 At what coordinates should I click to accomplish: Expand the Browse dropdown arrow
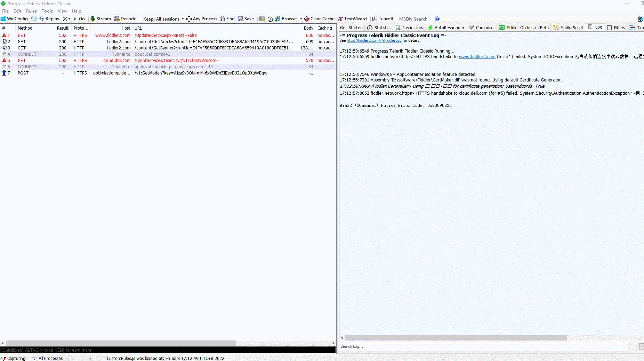301,19
